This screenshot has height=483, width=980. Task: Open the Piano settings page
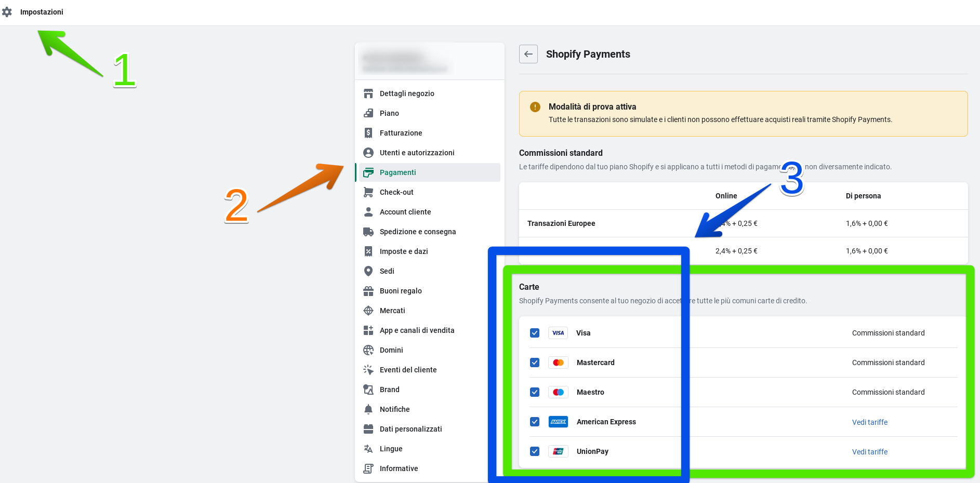tap(429, 113)
